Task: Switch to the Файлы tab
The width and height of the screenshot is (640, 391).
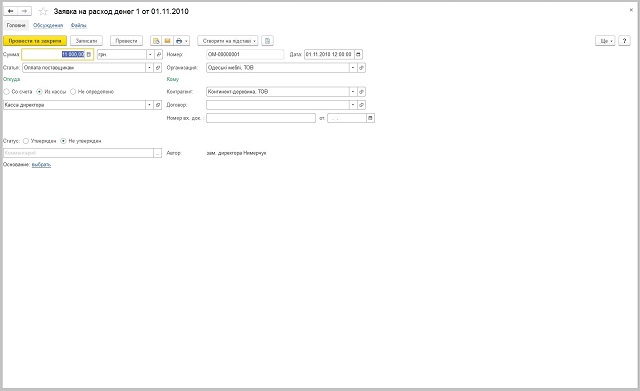Action: point(78,25)
